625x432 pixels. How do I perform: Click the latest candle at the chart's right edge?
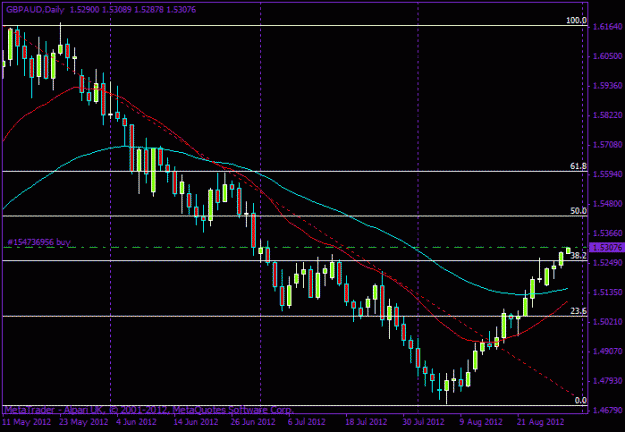point(568,250)
